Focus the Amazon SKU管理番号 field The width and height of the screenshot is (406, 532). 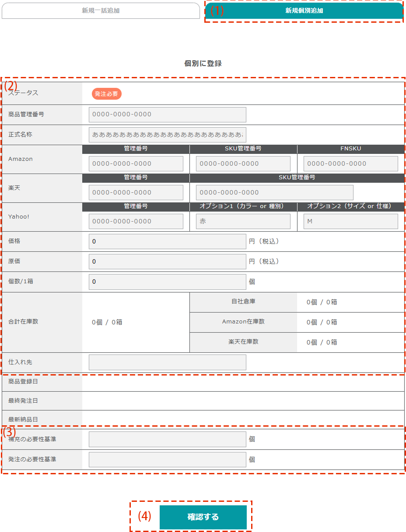coord(243,163)
